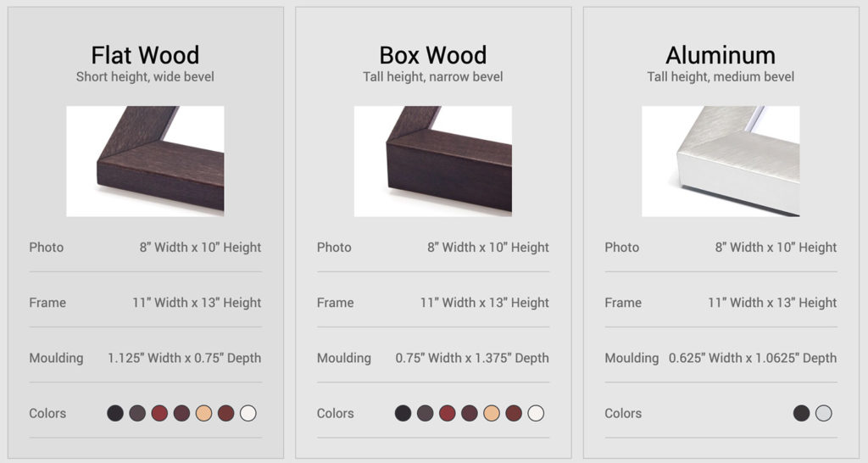This screenshot has height=463, width=868.
Task: Click the Photo label in Box Wood card
Action: pos(334,248)
